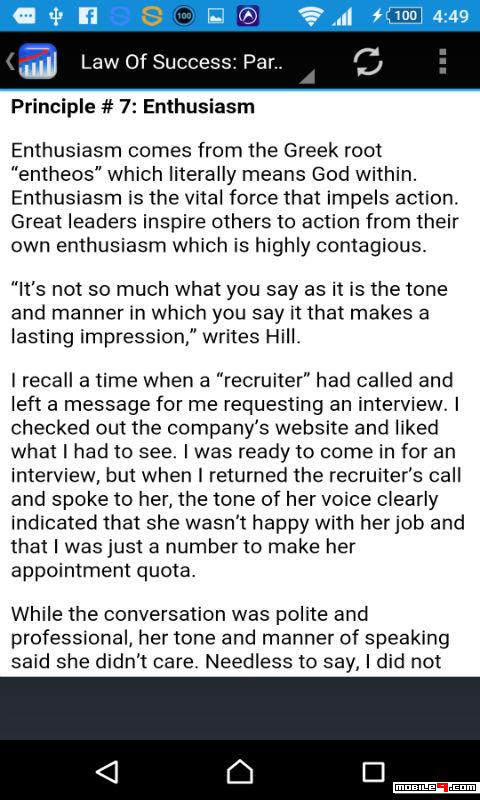Open the three-dot overflow menu
This screenshot has width=480, height=800.
[x=442, y=61]
